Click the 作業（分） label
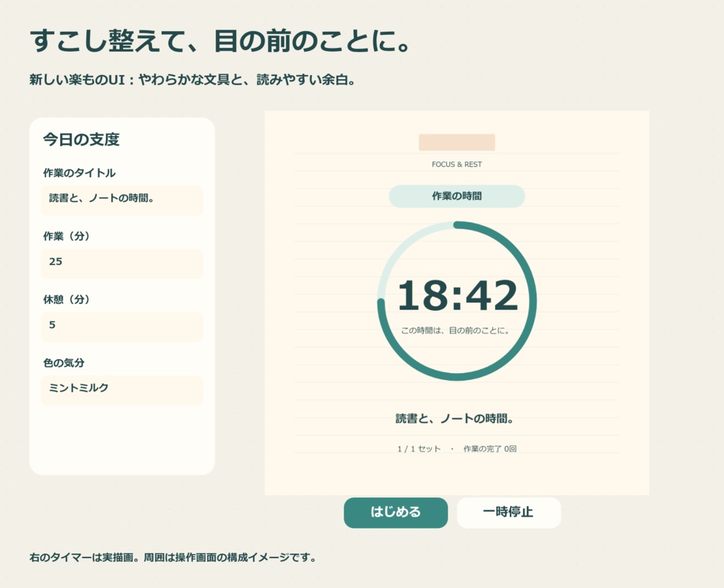724x588 pixels. coord(66,236)
